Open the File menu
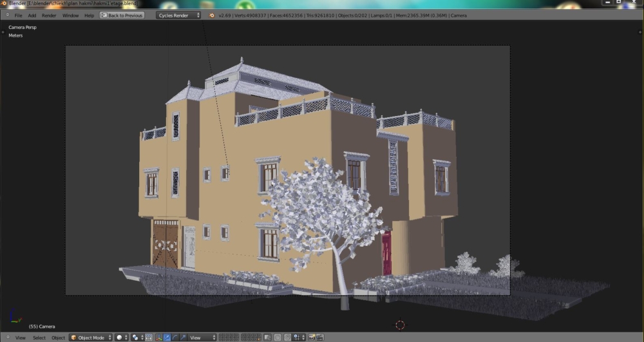644x342 pixels. coord(19,15)
